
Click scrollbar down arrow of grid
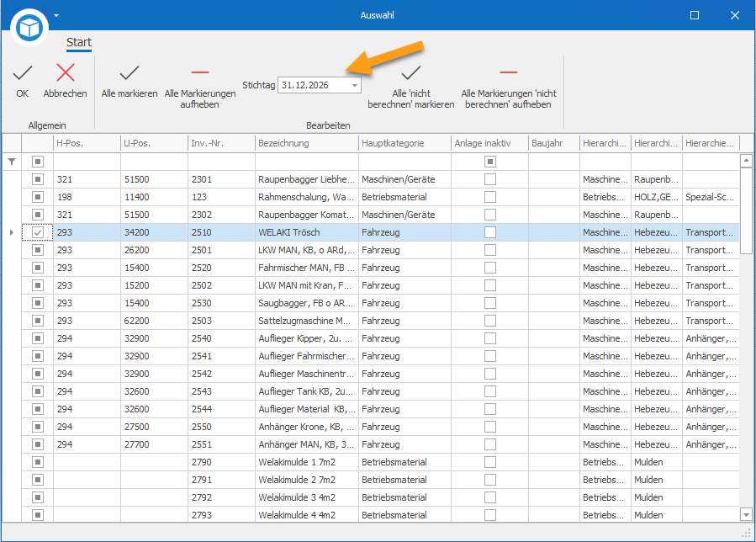[746, 515]
